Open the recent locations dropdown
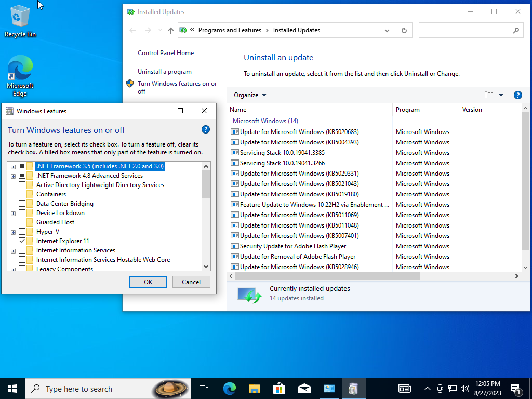This screenshot has height=399, width=532. 160,30
